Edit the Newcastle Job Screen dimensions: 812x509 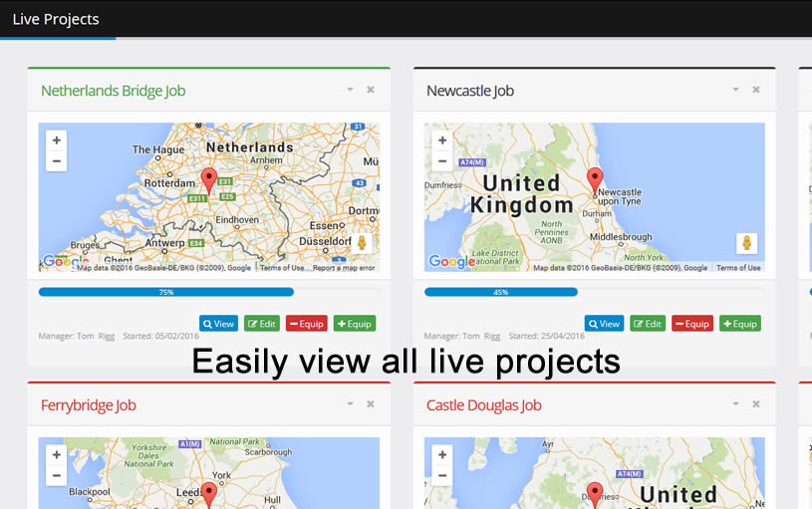(648, 324)
